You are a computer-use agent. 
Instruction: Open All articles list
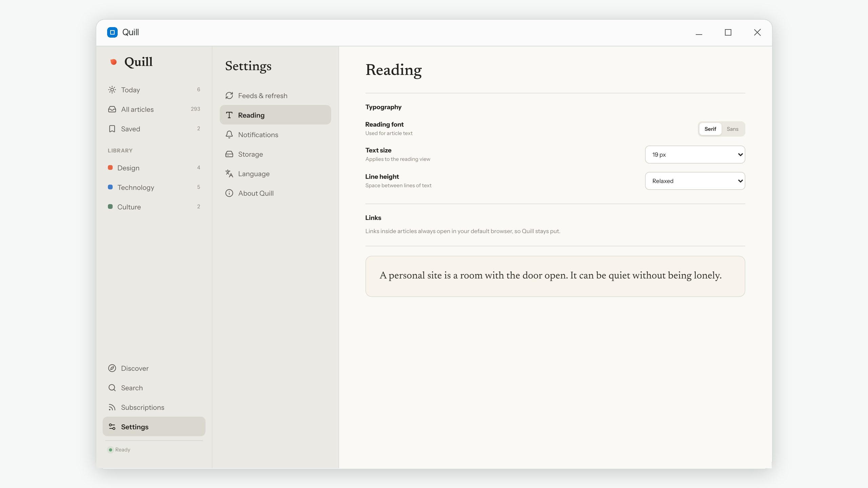coord(154,109)
